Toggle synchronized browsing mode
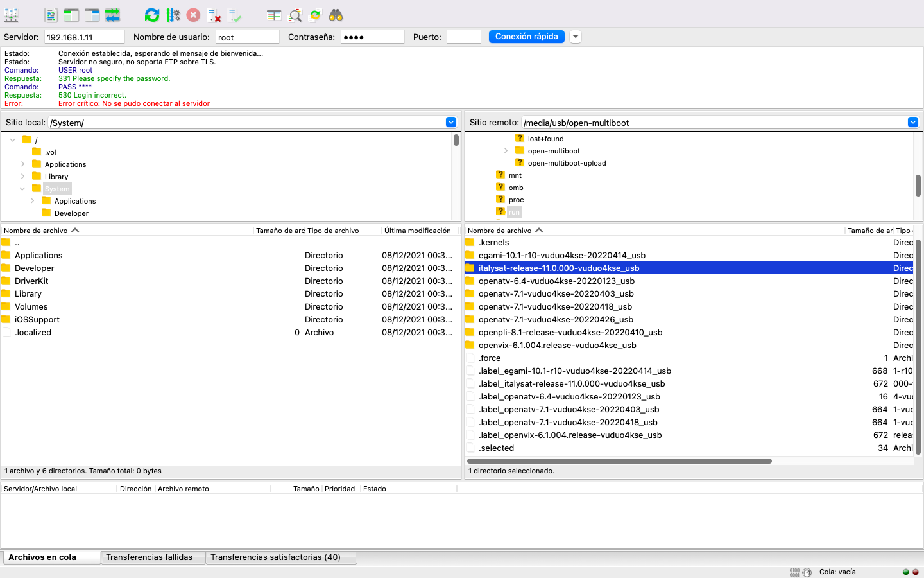This screenshot has height=578, width=924. click(x=315, y=15)
